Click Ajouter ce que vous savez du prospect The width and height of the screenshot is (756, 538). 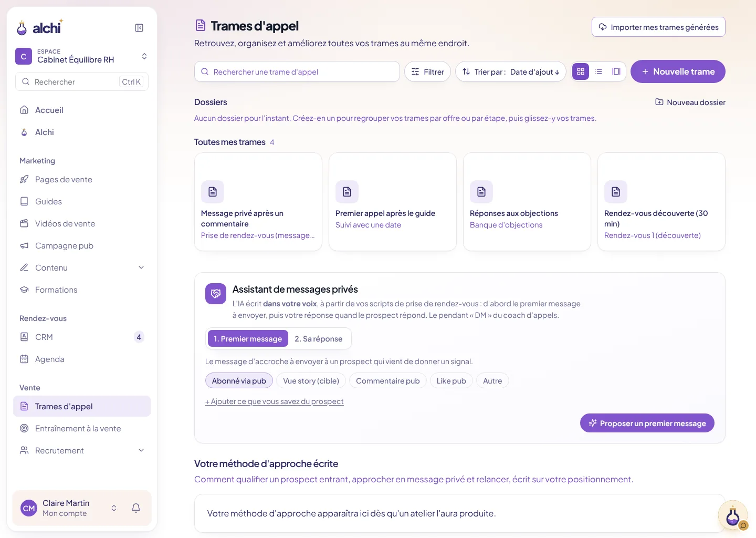[274, 401]
